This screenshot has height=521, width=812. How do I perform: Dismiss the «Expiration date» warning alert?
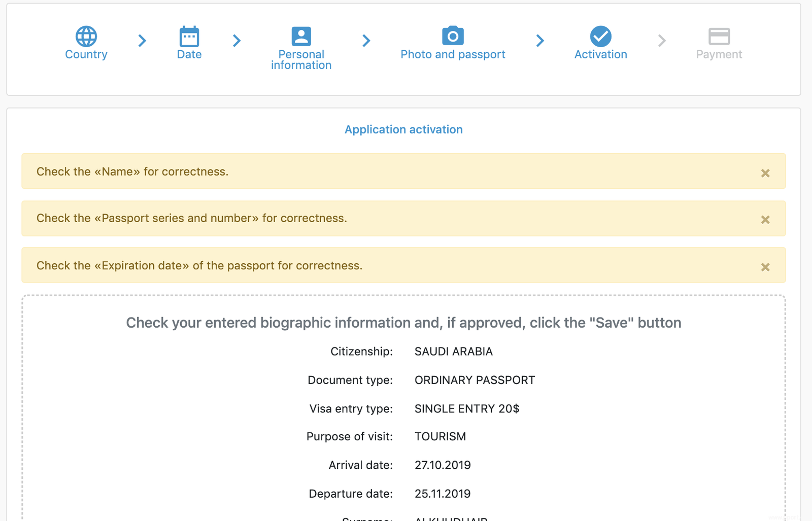tap(765, 267)
